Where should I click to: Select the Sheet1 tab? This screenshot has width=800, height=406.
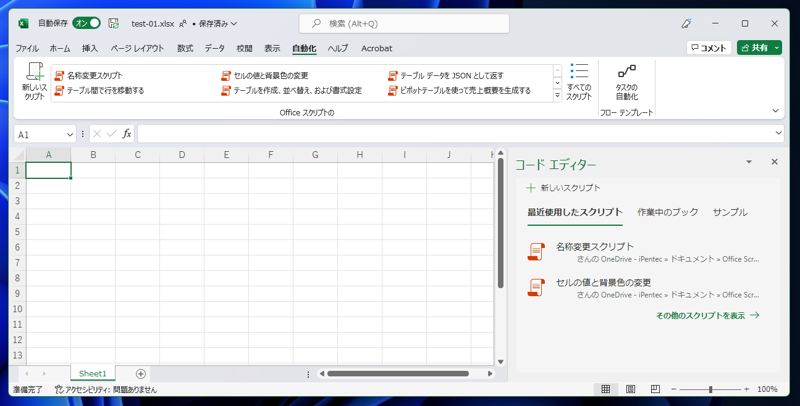pyautogui.click(x=92, y=374)
